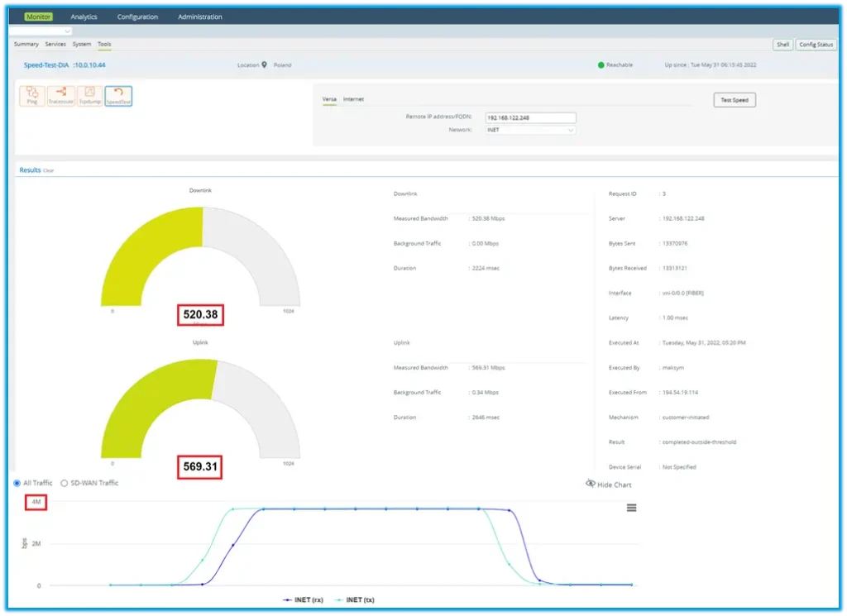Open the Tcpdump tool
847x616 pixels.
[x=90, y=96]
